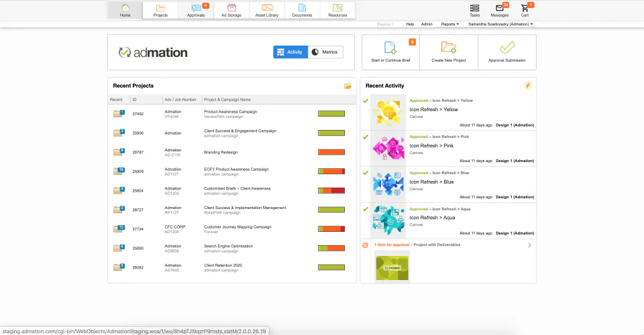
Task: Click 'Icon Refresh > Blue' activity title
Action: tap(431, 182)
